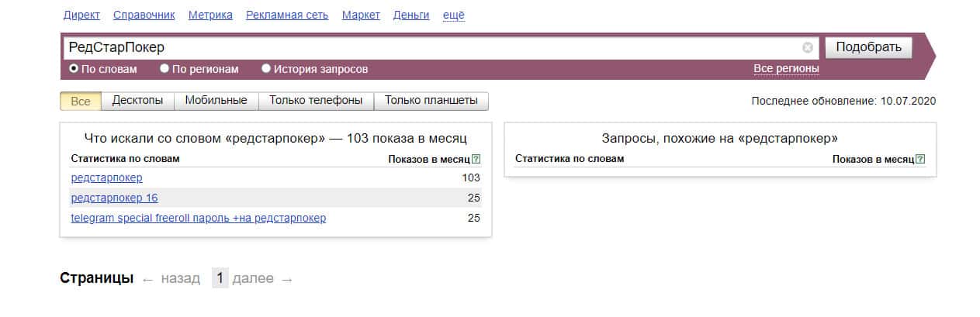Select the "По регионам" radio option

pyautogui.click(x=164, y=69)
